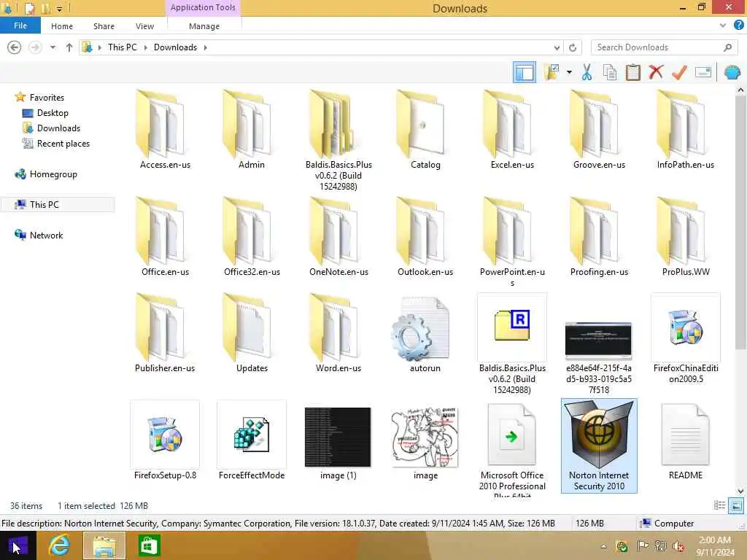The height and width of the screenshot is (560, 747).
Task: Refresh the Downloads folder
Action: (x=573, y=47)
